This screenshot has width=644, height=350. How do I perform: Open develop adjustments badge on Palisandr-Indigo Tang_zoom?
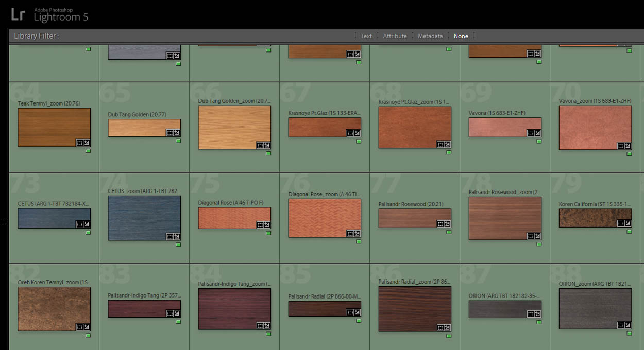click(x=267, y=325)
